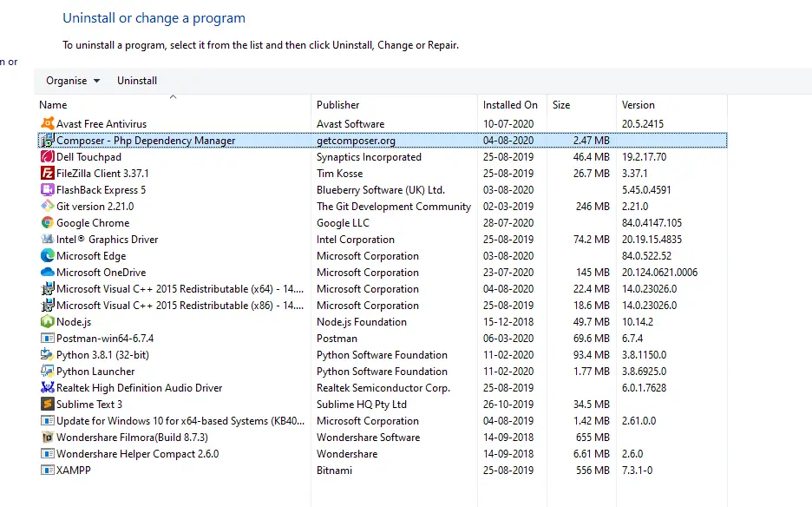
Task: Click install date 15-12-2018
Action: click(x=508, y=322)
